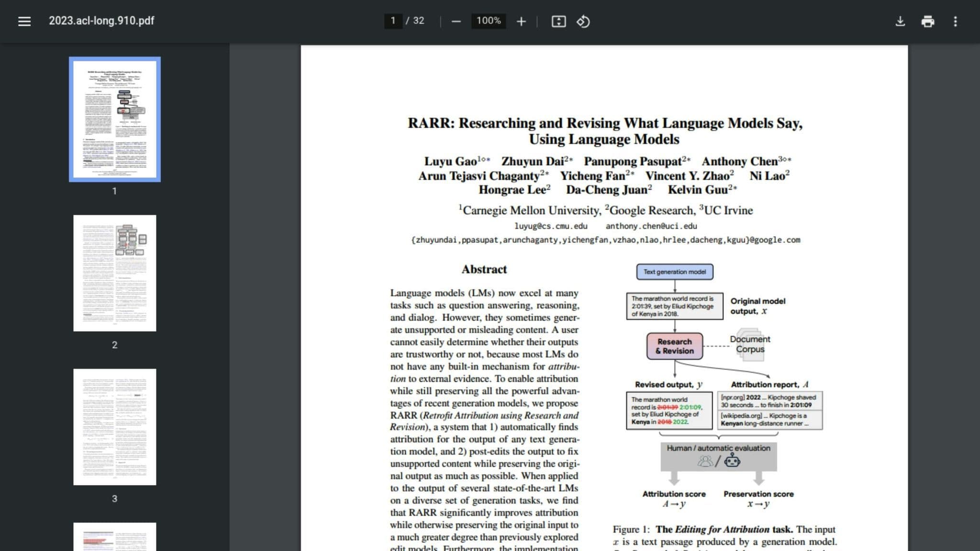Screen dimensions: 980x551
Task: Click the 'Document Corpus' label in figure
Action: tap(750, 344)
